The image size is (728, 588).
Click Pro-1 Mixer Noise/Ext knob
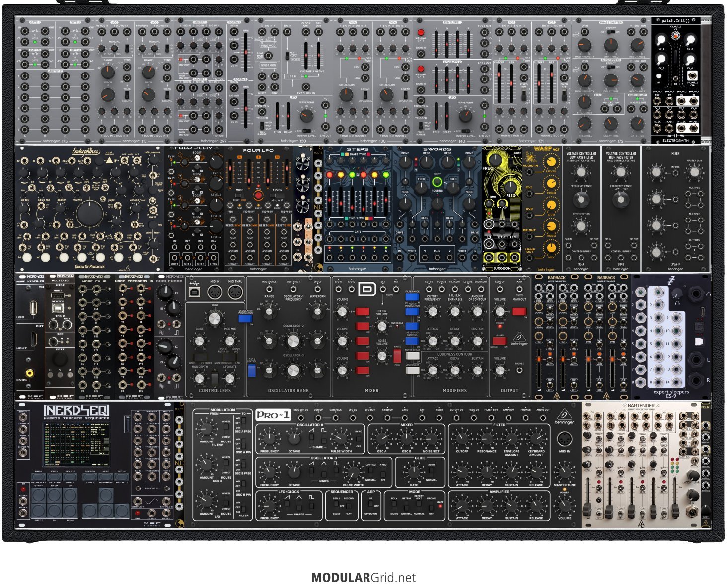tap(431, 438)
